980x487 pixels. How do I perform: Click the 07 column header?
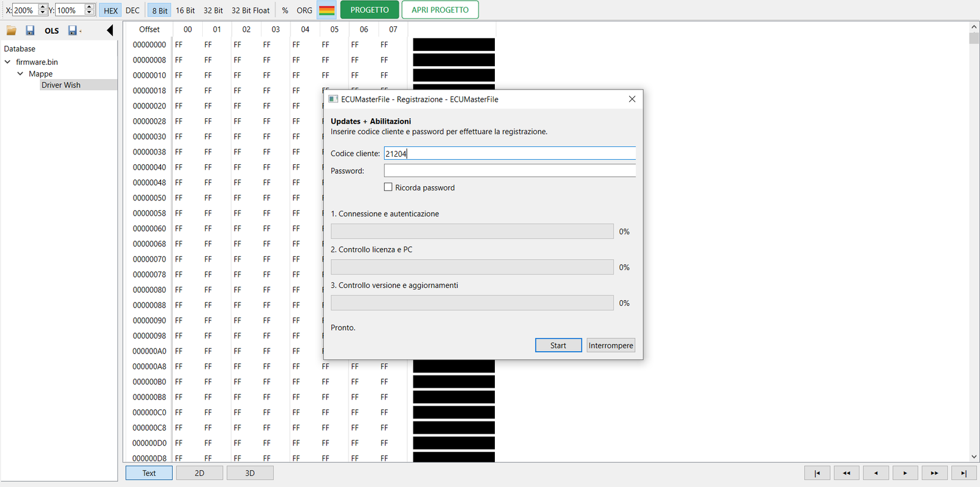(393, 29)
